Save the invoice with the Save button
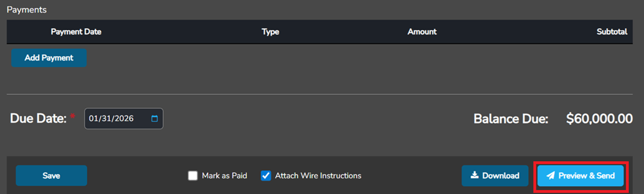 (x=51, y=176)
